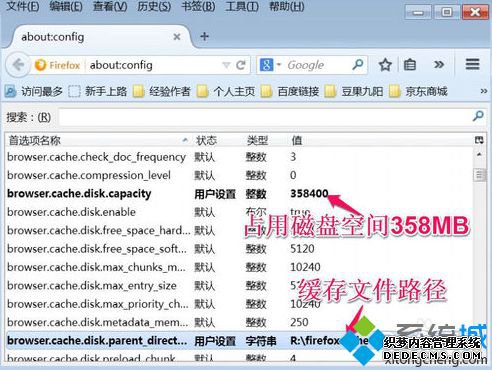The image size is (492, 370).
Task: Open the 历史(S) menu
Action: (x=154, y=6)
